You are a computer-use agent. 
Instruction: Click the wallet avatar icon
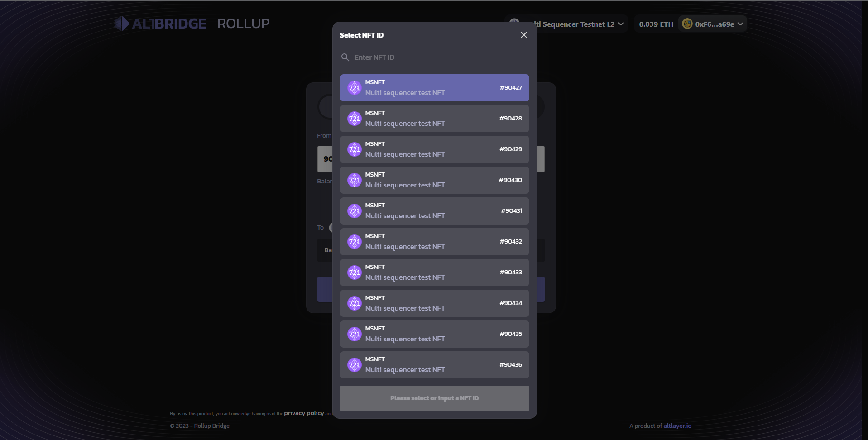pyautogui.click(x=687, y=24)
